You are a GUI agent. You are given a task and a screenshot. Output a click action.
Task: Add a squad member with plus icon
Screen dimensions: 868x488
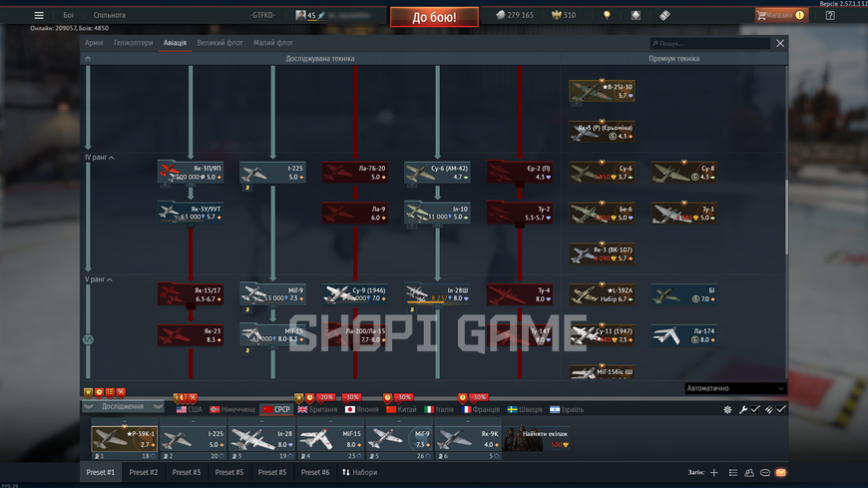(x=714, y=472)
